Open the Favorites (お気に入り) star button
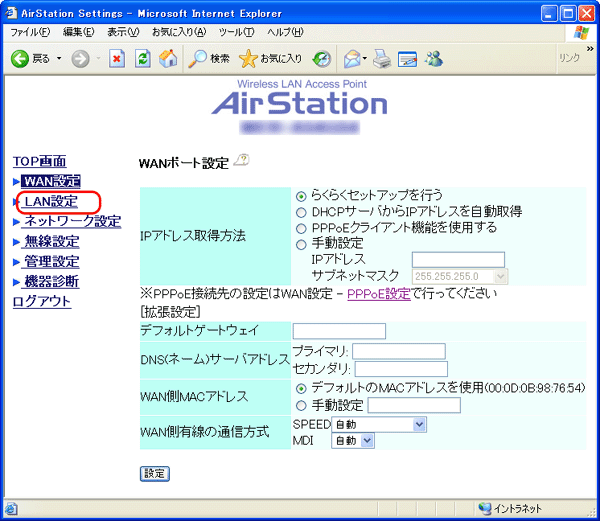The height and width of the screenshot is (521, 600). (x=270, y=59)
